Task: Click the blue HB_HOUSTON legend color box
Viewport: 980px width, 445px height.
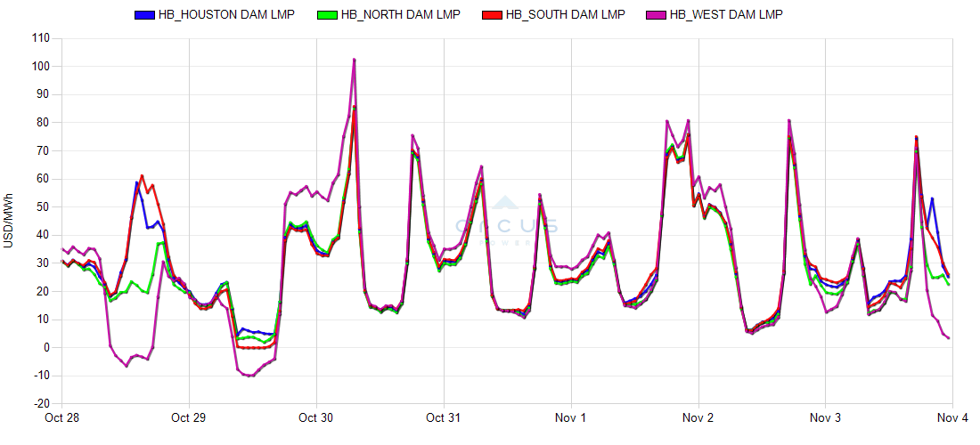Action: point(144,15)
